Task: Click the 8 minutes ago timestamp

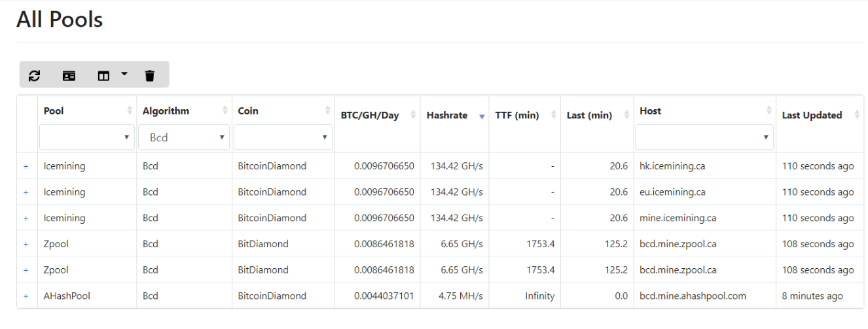Action: (x=812, y=296)
